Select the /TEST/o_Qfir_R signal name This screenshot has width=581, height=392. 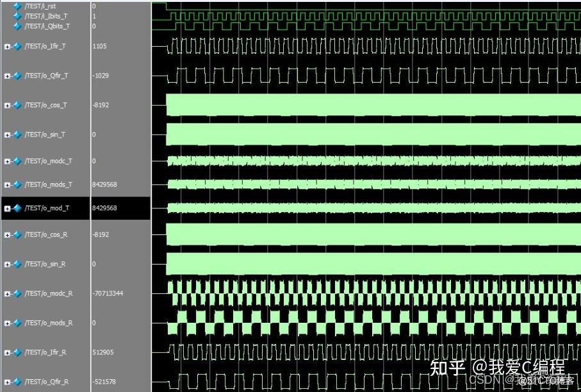tap(47, 382)
